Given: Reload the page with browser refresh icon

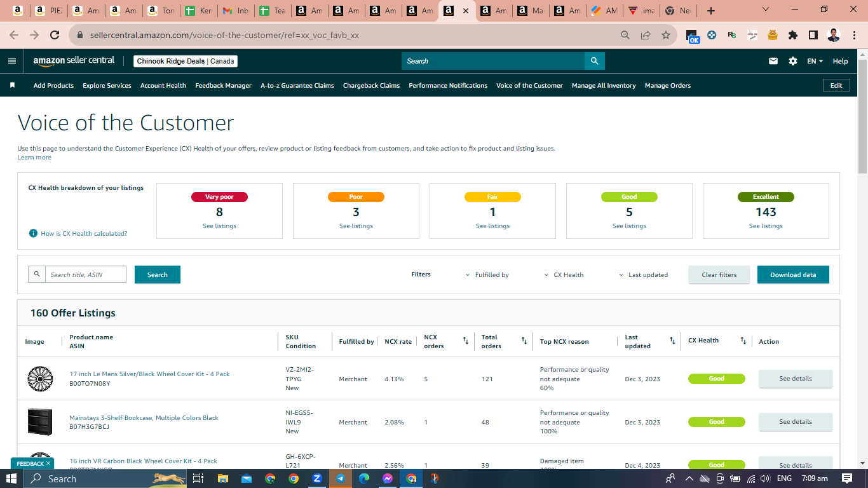Looking at the screenshot, I should pos(55,35).
